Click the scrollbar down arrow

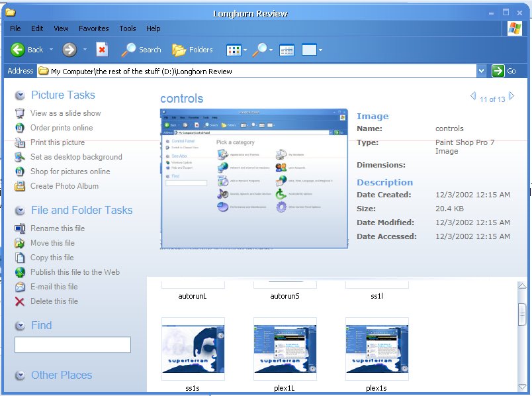pos(522,387)
